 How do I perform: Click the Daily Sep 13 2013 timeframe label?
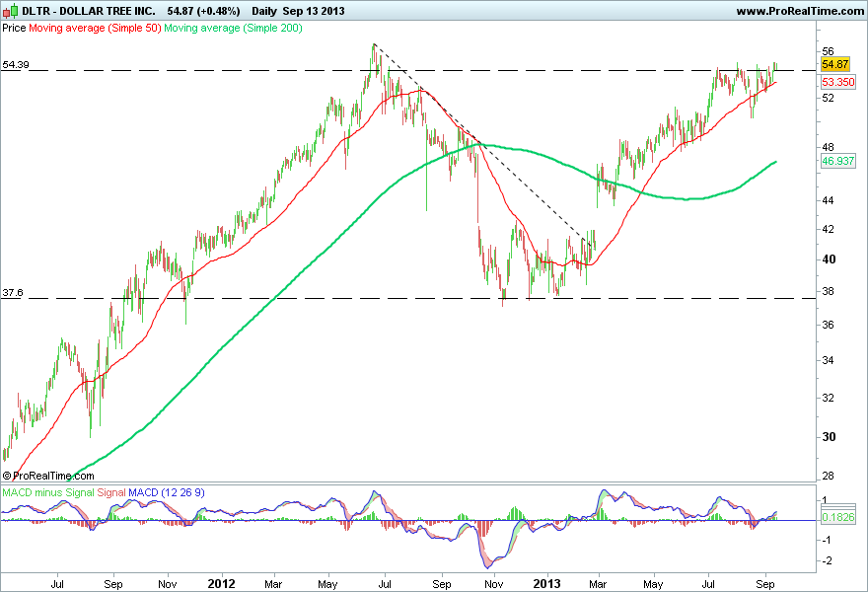click(298, 11)
